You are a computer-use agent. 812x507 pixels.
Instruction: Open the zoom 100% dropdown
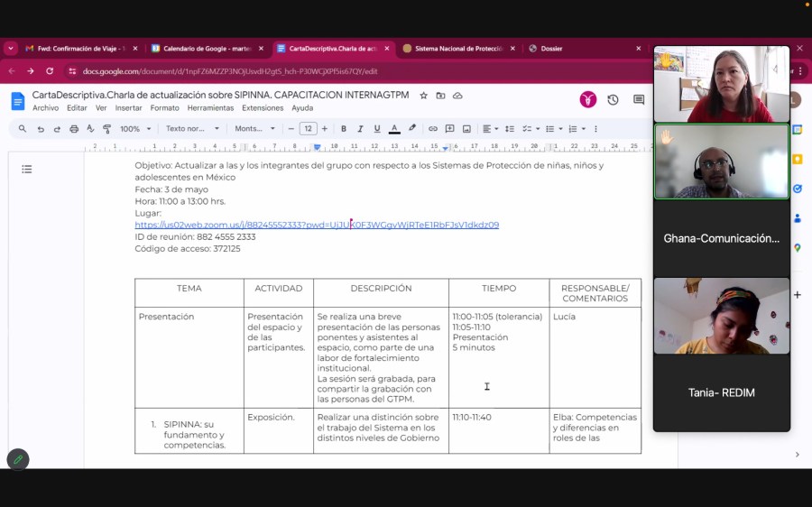tap(136, 129)
